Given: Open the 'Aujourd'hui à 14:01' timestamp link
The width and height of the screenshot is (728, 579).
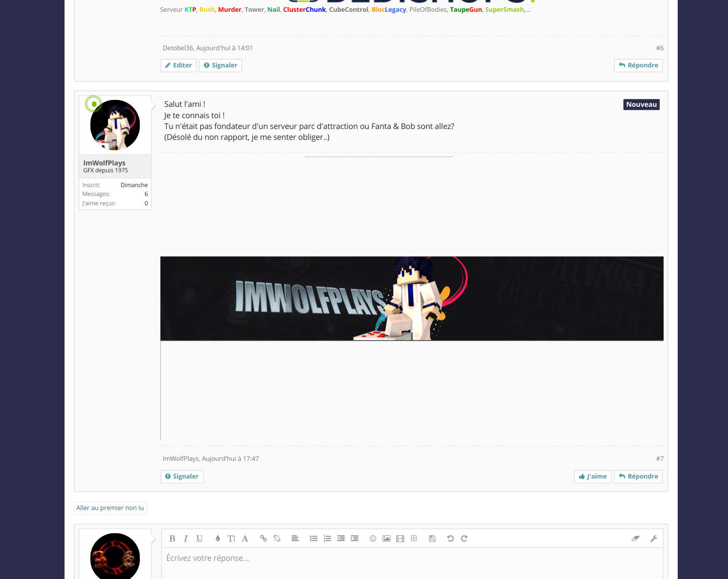Looking at the screenshot, I should pyautogui.click(x=224, y=48).
